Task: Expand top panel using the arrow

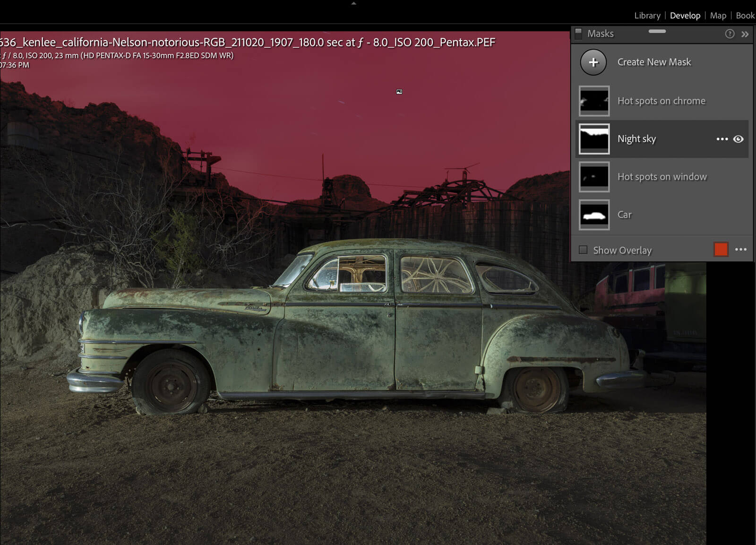Action: tap(353, 3)
